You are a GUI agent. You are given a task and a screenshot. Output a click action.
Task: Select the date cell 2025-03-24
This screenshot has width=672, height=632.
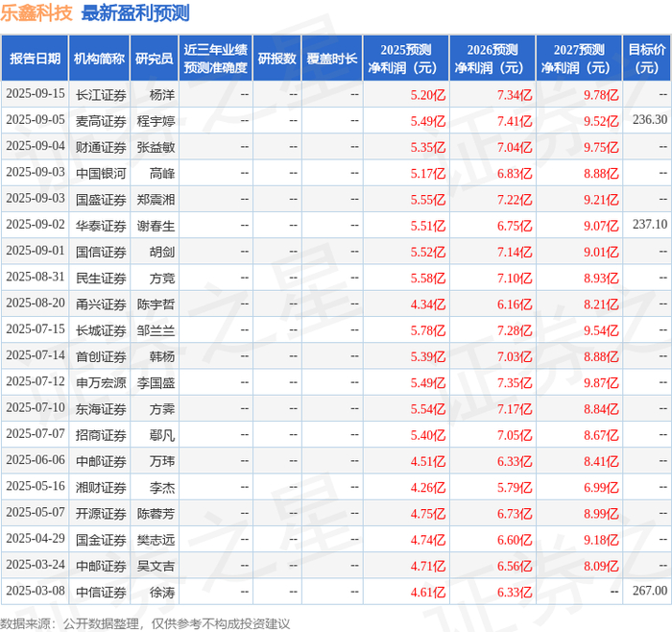pos(36,565)
